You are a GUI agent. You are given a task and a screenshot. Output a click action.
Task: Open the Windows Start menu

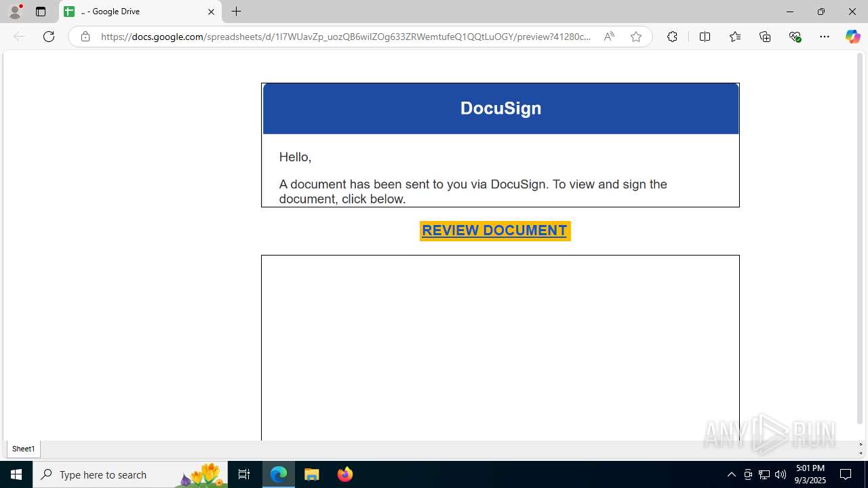coord(16,474)
